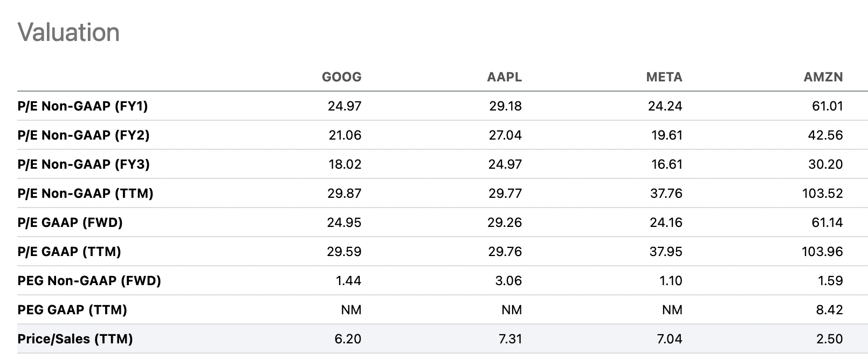Click PEG Non-GAAP (FWD) row label
This screenshot has height=359, width=868.
tap(89, 281)
